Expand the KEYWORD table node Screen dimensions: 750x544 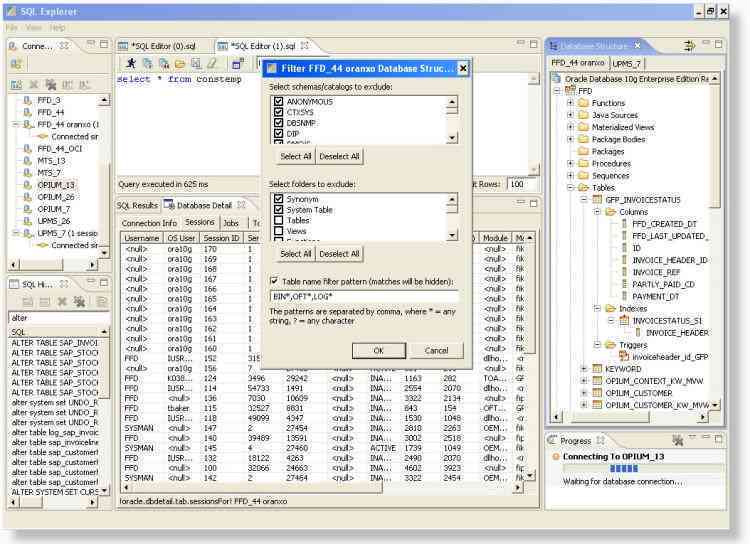pos(584,368)
